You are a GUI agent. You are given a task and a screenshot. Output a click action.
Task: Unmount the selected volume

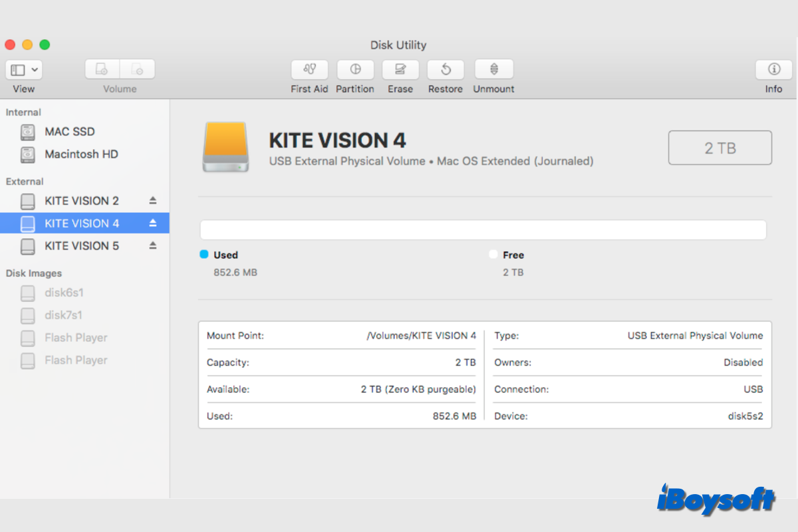tap(493, 70)
